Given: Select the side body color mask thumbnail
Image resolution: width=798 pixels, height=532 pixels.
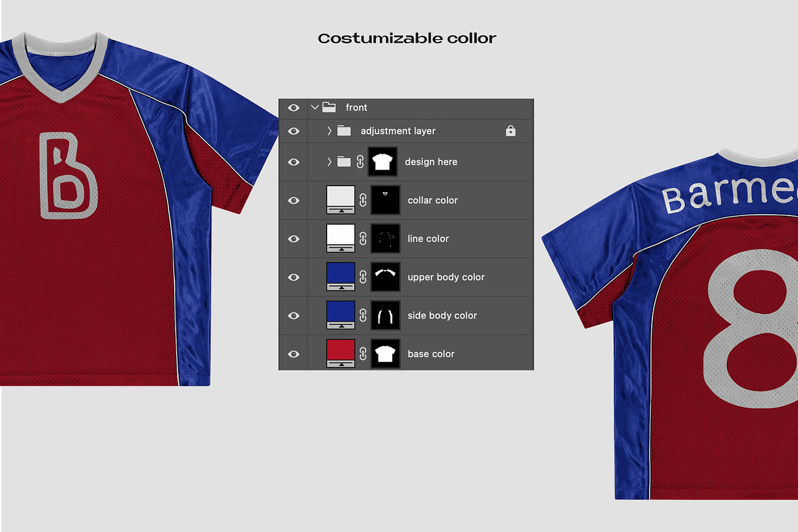Looking at the screenshot, I should (385, 315).
